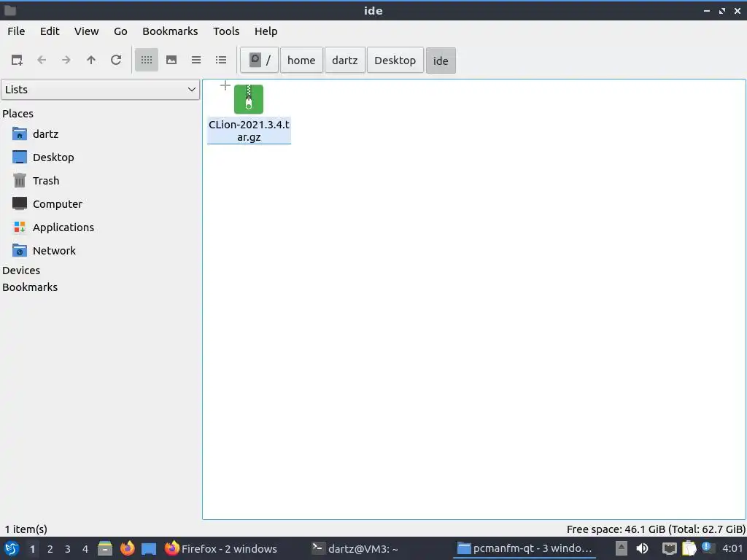747x560 pixels.
Task: Click show desktop icon in taskbar
Action: coord(149,549)
